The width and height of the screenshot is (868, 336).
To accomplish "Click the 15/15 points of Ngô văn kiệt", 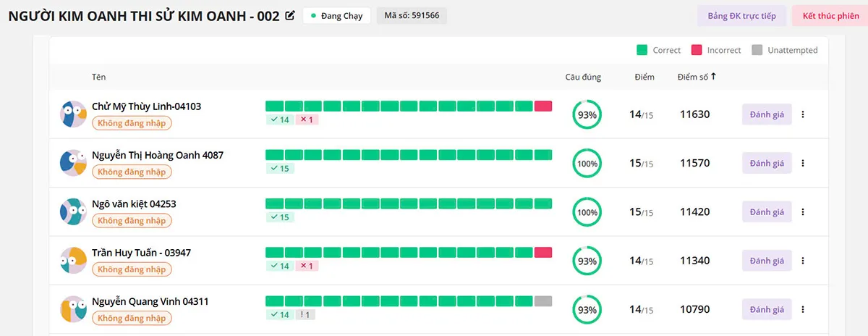I will pyautogui.click(x=641, y=212).
